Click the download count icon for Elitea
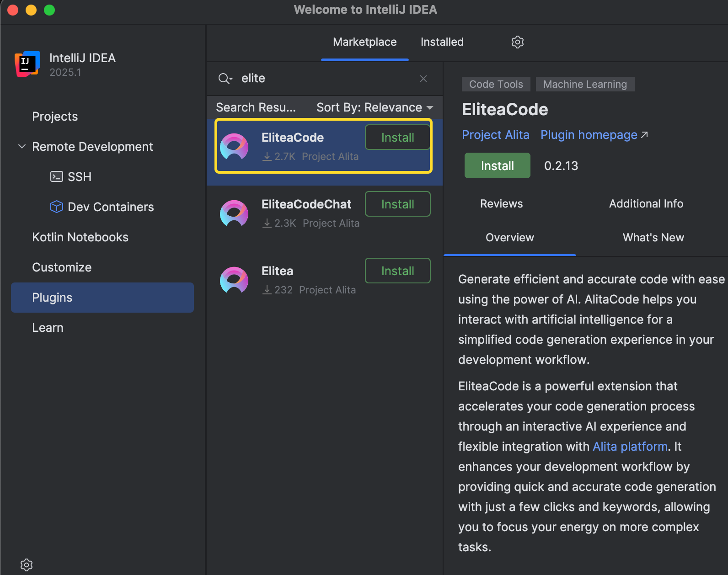Viewport: 728px width, 575px height. coord(267,290)
